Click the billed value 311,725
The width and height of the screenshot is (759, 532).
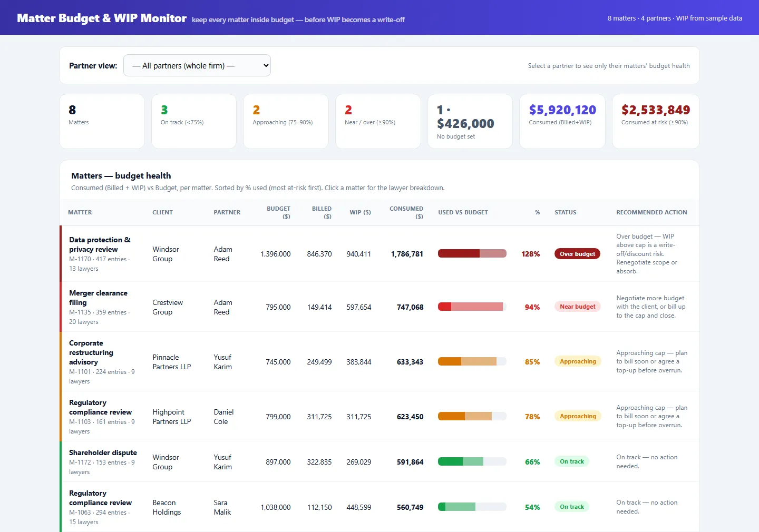[319, 417]
